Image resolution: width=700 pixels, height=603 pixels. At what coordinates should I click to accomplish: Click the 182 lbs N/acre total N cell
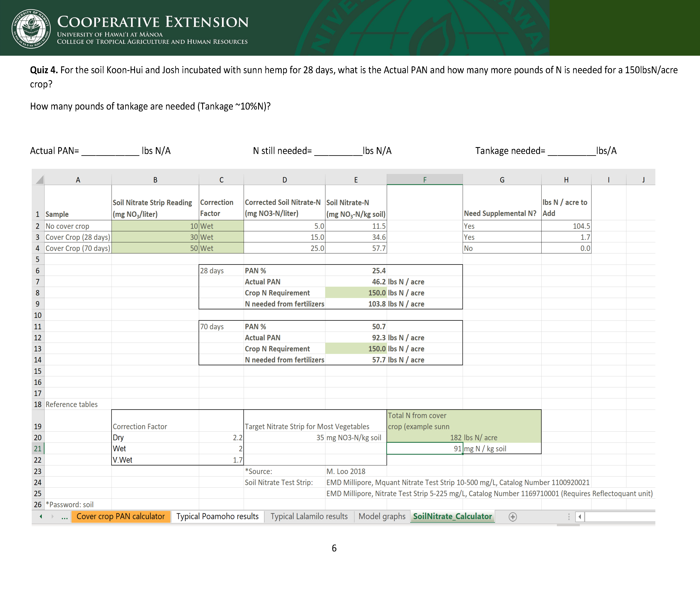(425, 438)
